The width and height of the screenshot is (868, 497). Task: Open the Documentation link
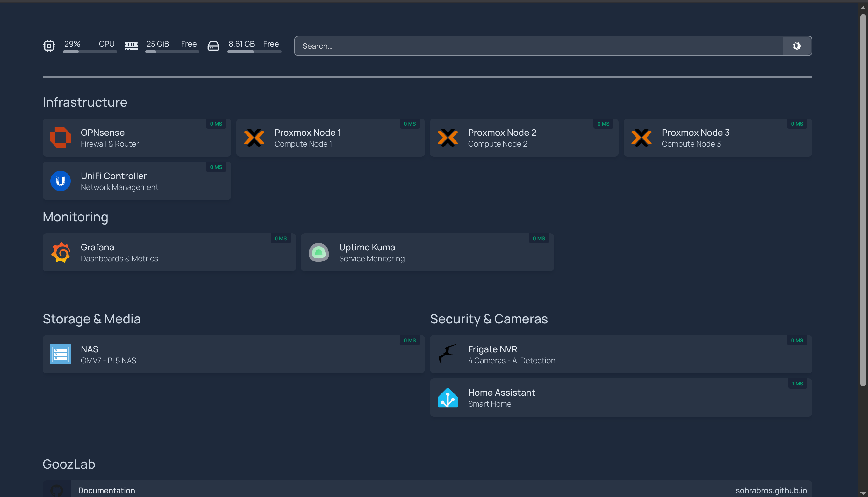coord(106,490)
